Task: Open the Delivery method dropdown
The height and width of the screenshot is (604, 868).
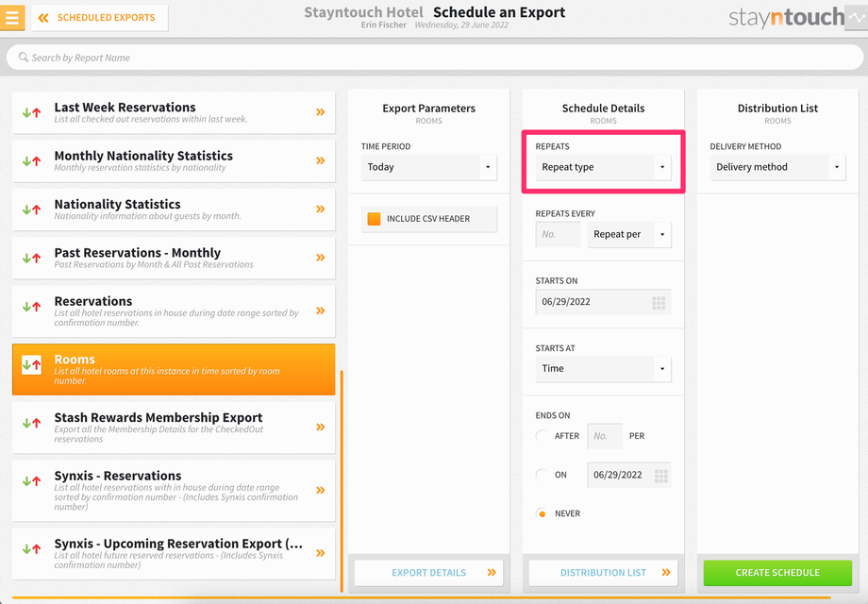Action: (777, 167)
